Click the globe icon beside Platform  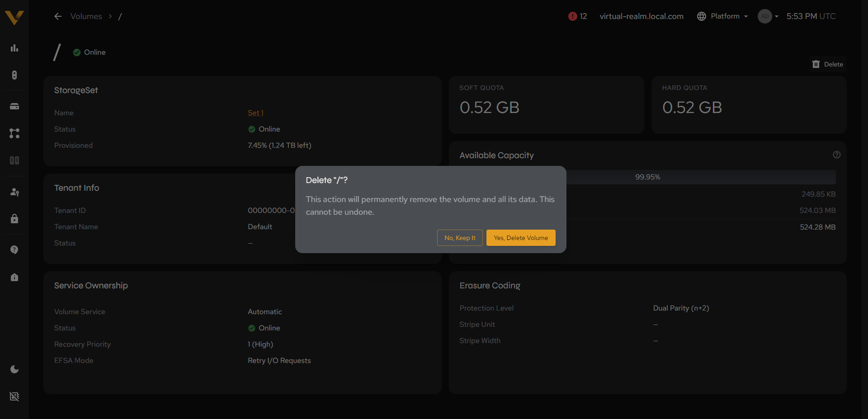point(701,16)
